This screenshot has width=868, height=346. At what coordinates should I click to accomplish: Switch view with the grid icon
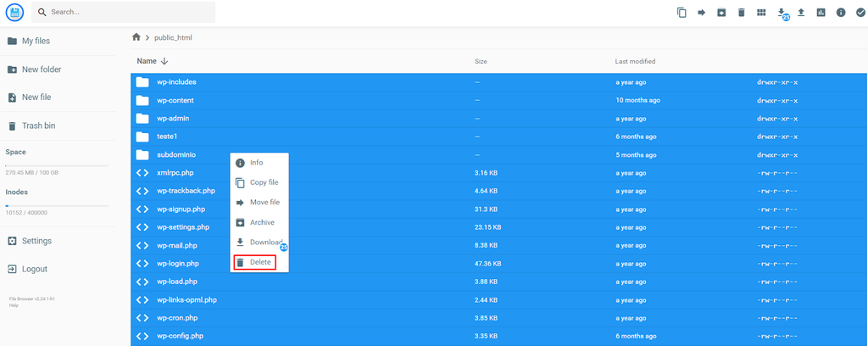761,12
